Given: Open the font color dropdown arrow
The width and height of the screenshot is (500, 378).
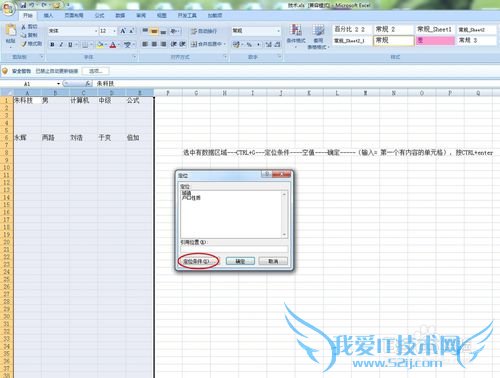Looking at the screenshot, I should pyautogui.click(x=119, y=44).
